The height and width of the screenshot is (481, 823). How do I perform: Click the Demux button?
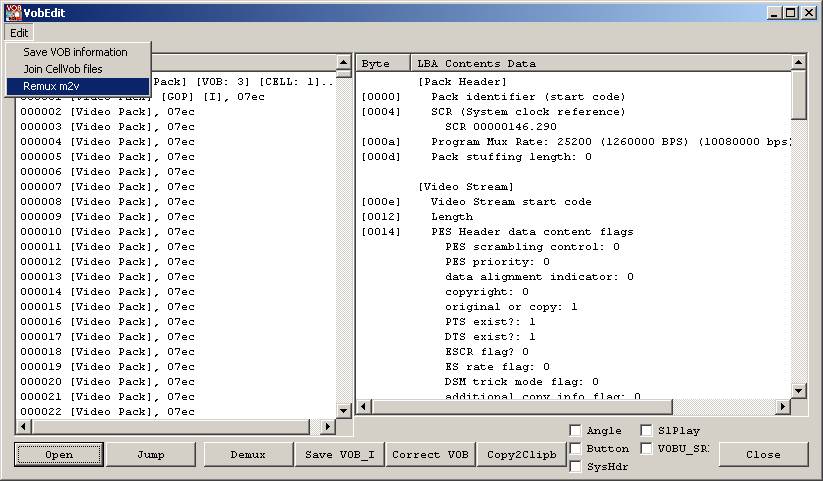[x=248, y=455]
